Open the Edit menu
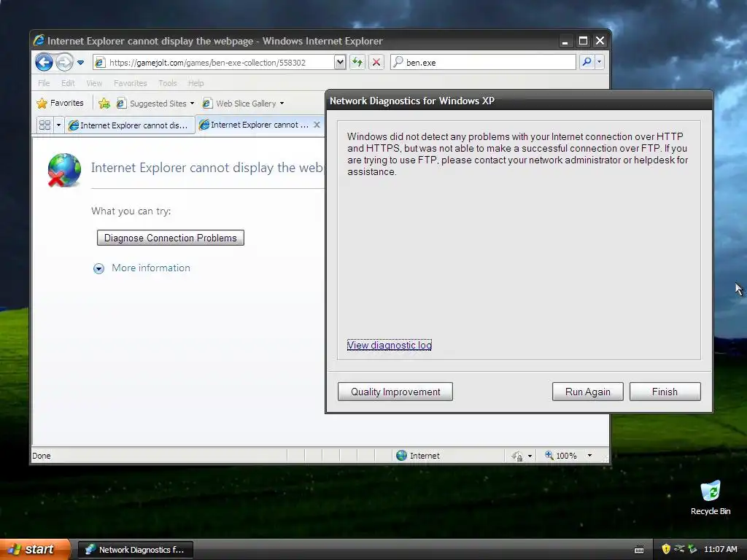 (x=68, y=83)
